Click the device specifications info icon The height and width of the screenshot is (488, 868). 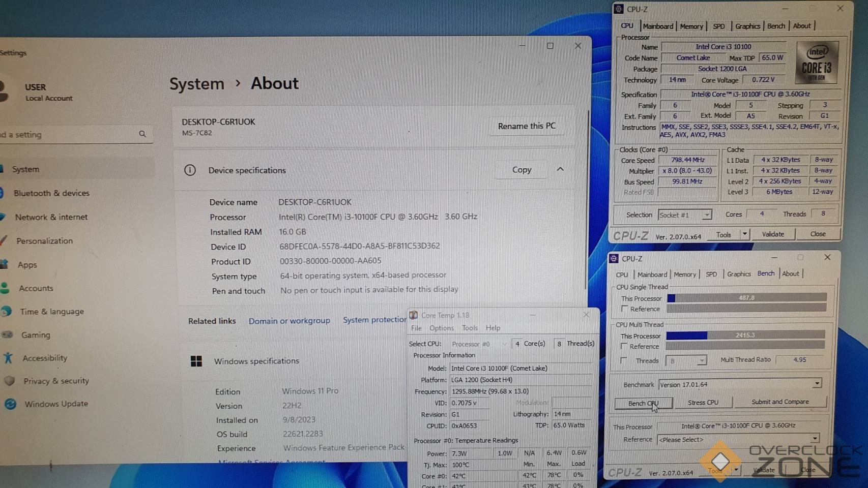190,170
